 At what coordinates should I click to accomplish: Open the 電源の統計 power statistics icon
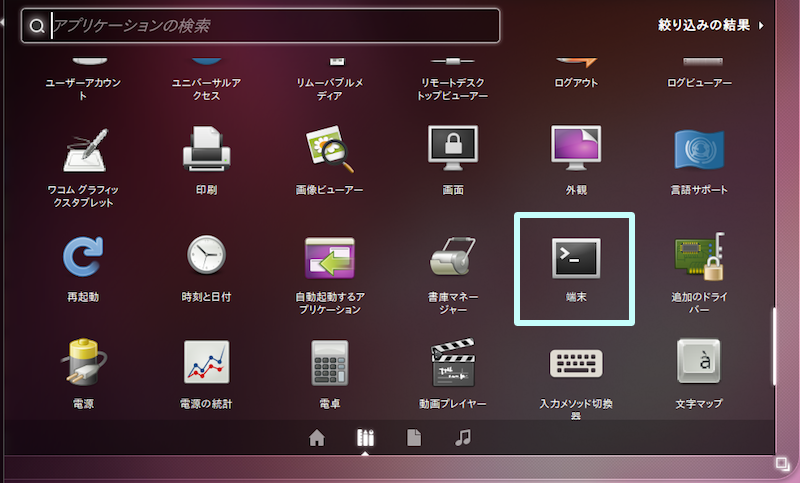(207, 362)
